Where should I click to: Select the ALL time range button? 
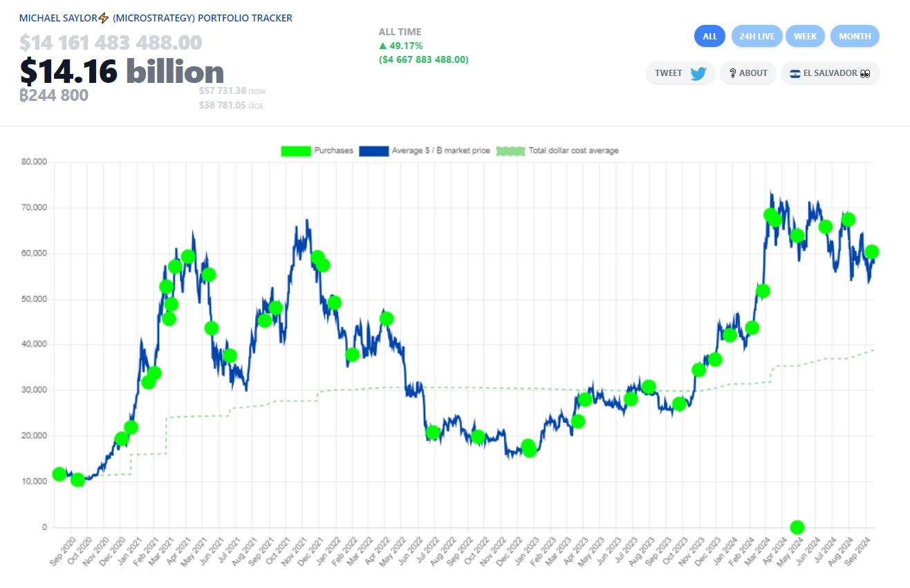pos(709,36)
